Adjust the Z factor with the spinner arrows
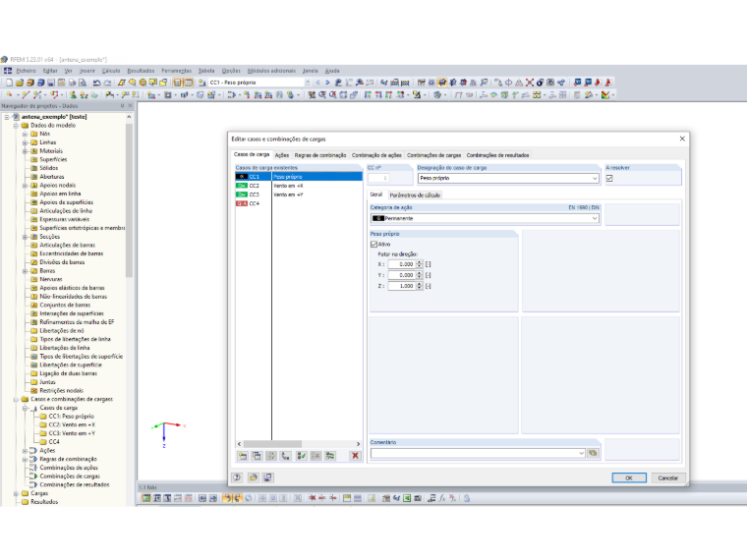 tap(420, 286)
